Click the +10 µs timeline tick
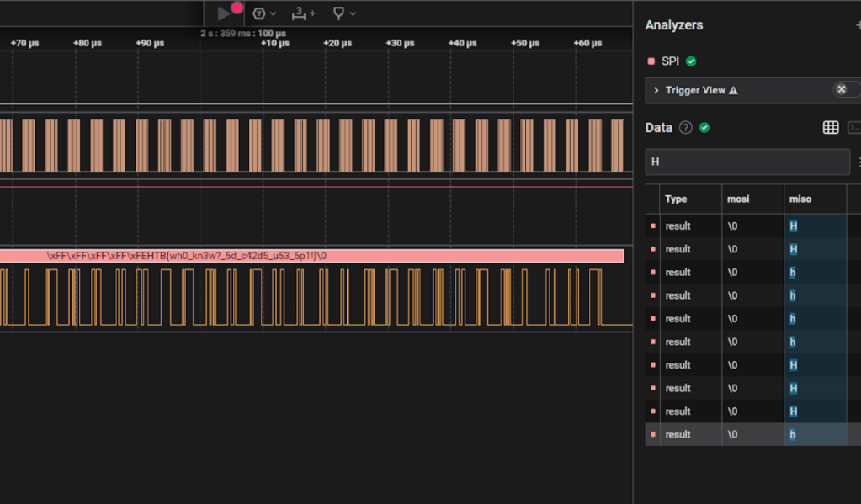This screenshot has width=861, height=504. click(275, 44)
